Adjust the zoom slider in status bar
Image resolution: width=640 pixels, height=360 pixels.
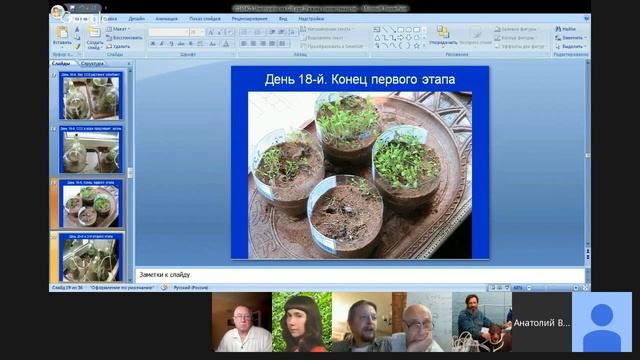[552, 288]
